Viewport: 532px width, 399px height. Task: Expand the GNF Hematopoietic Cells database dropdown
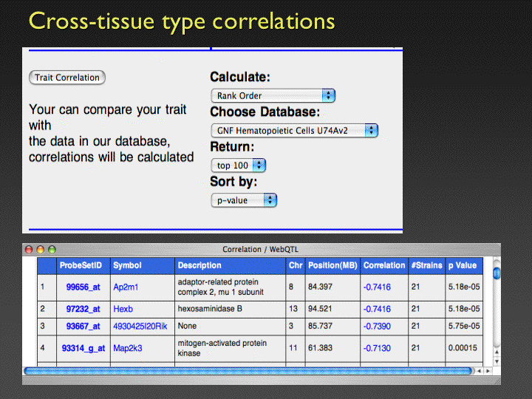294,130
